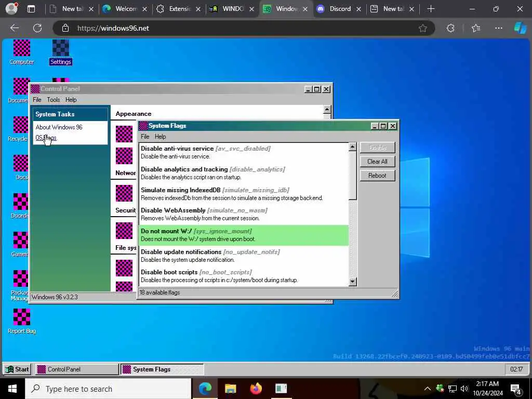This screenshot has height=399, width=532.
Task: Open File menu in System Flags
Action: point(145,137)
